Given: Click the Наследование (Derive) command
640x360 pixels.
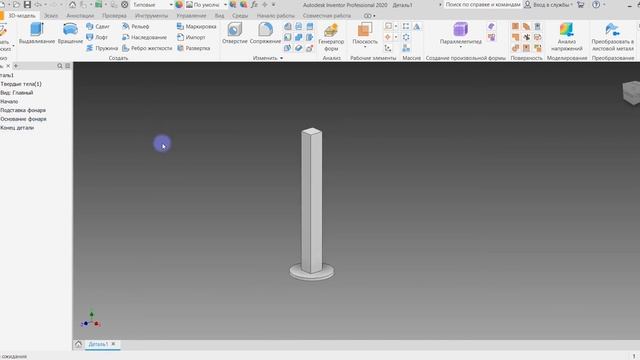Looking at the screenshot, I should [x=144, y=37].
